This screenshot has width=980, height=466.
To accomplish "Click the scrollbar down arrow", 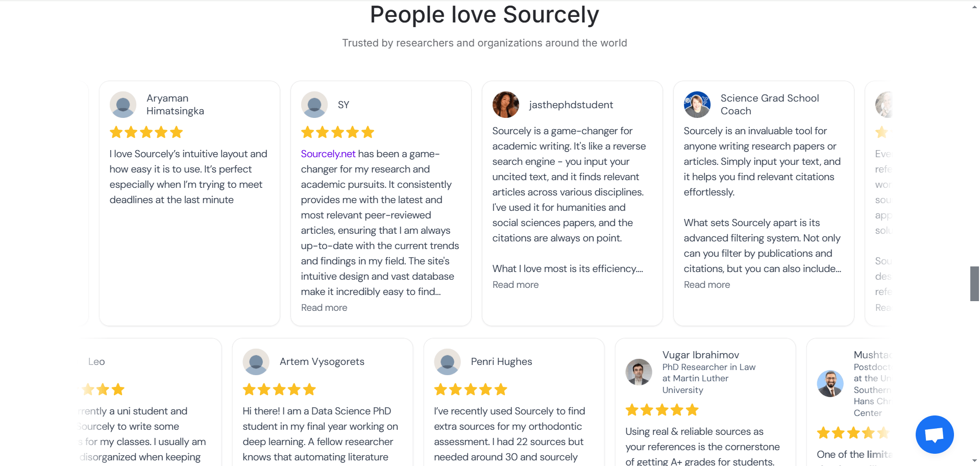I will click(x=974, y=461).
